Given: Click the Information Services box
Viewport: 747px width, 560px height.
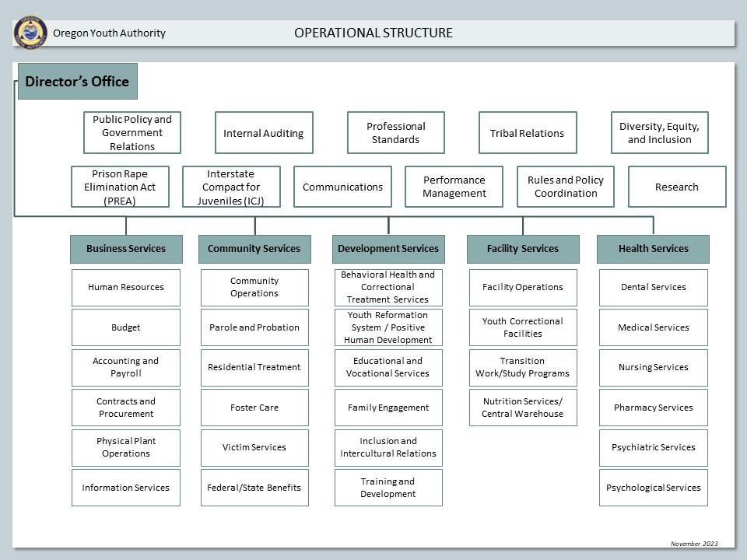Looking at the screenshot, I should tap(126, 488).
